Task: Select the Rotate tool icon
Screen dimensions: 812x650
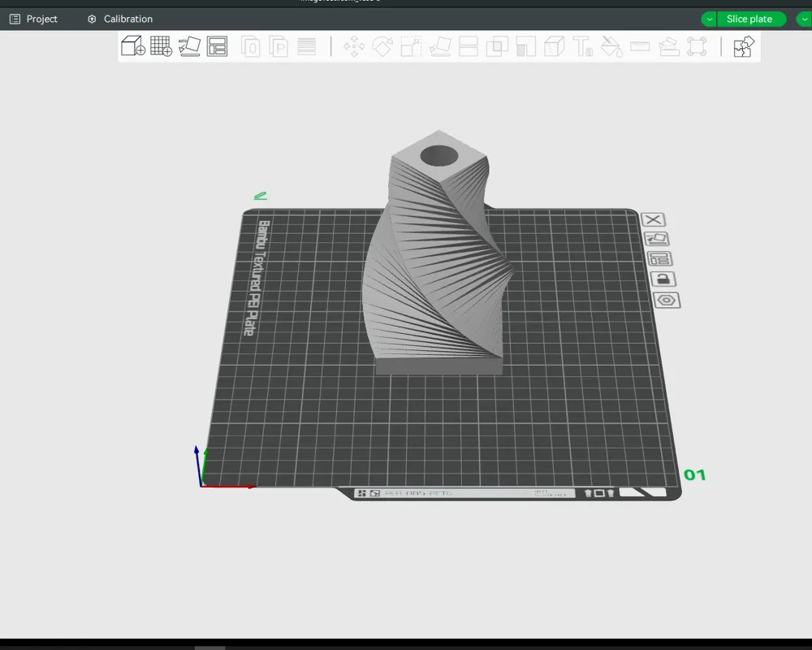Action: pos(382,46)
